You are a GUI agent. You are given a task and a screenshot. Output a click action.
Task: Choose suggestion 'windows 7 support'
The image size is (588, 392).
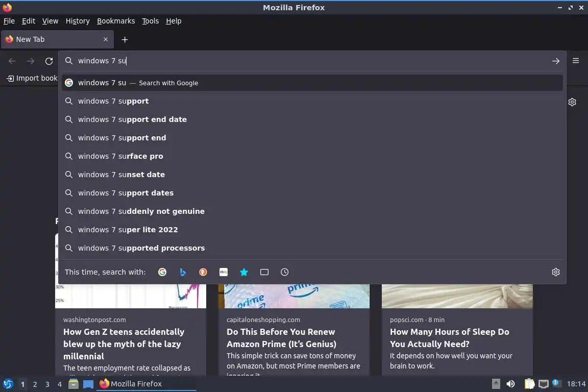312,101
